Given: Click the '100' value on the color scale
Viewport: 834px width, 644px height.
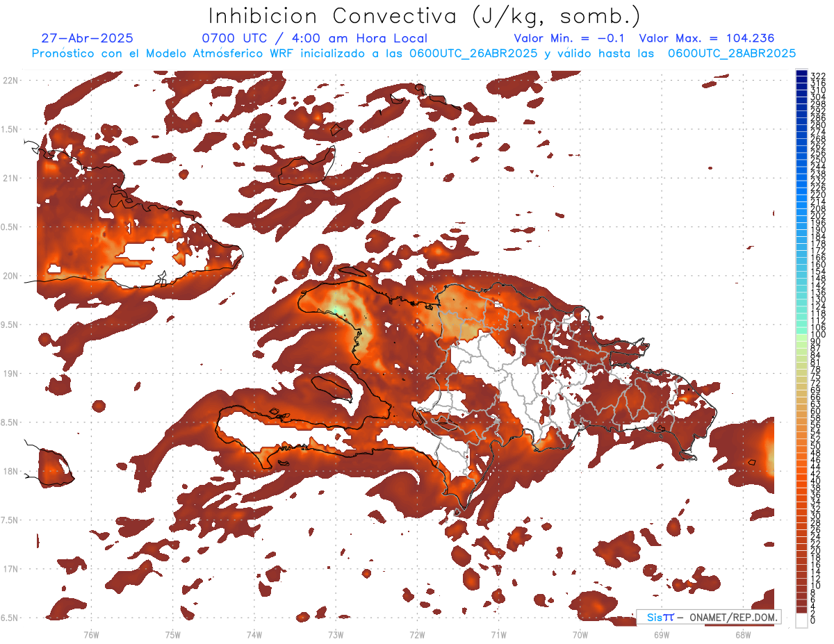Looking at the screenshot, I should [x=818, y=336].
